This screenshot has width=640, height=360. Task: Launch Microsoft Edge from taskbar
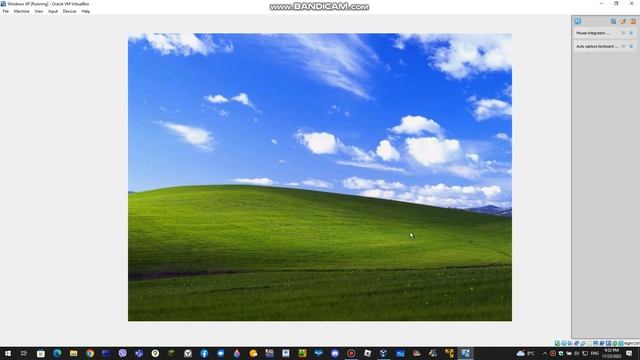point(57,353)
